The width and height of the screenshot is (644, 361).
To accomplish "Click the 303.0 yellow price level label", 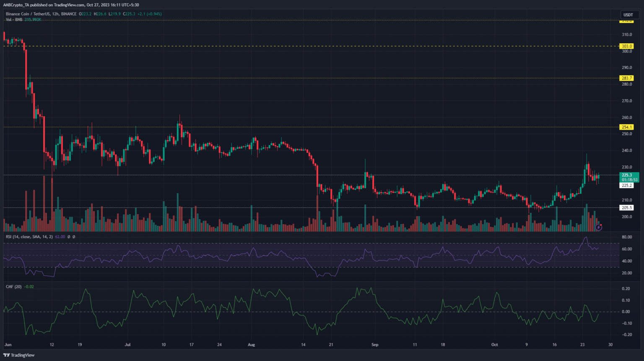I will pyautogui.click(x=627, y=46).
